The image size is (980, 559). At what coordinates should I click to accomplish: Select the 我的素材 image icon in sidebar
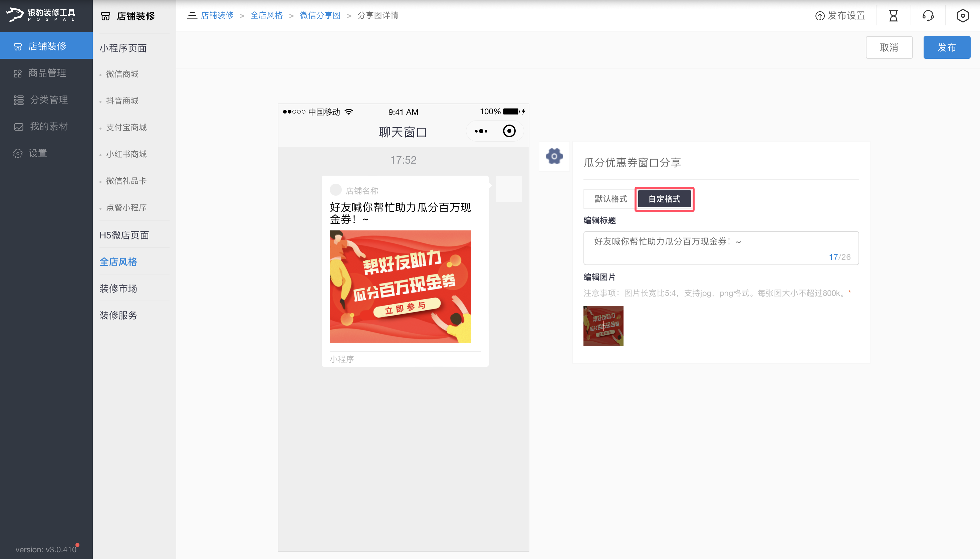pos(18,126)
